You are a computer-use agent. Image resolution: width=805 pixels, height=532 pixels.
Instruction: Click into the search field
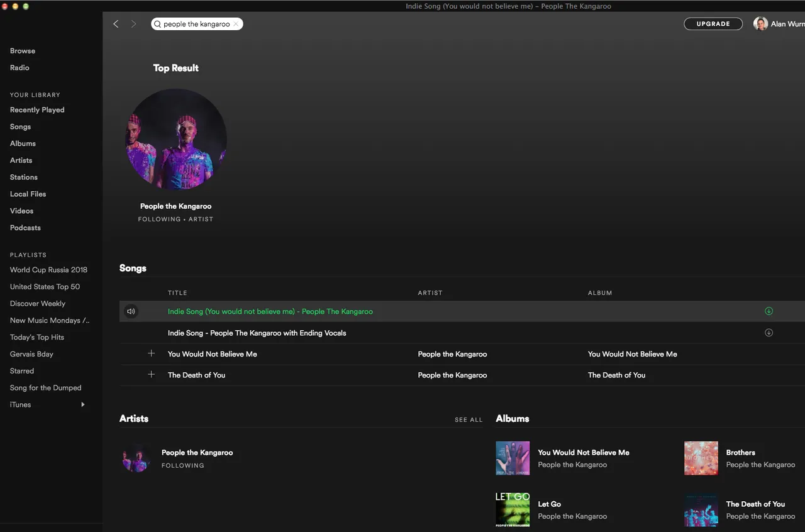tap(196, 24)
